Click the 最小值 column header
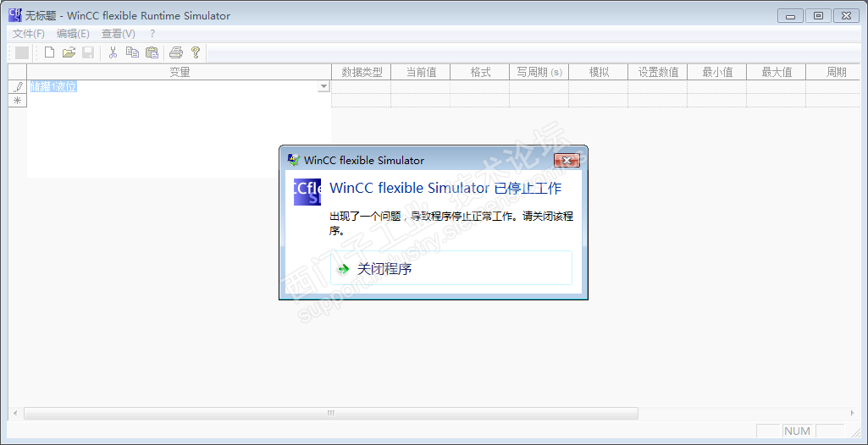The height and width of the screenshot is (445, 868). pos(717,72)
